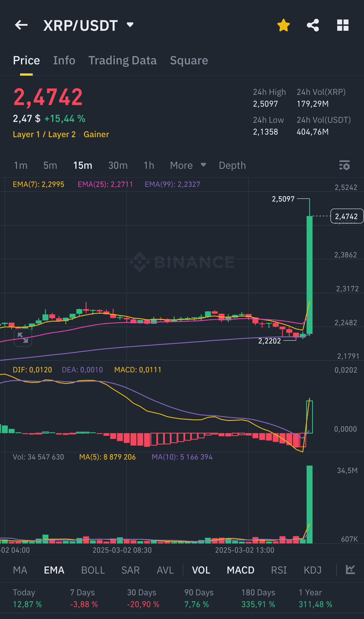Tap the DIF value label
The image size is (364, 619).
[33, 370]
